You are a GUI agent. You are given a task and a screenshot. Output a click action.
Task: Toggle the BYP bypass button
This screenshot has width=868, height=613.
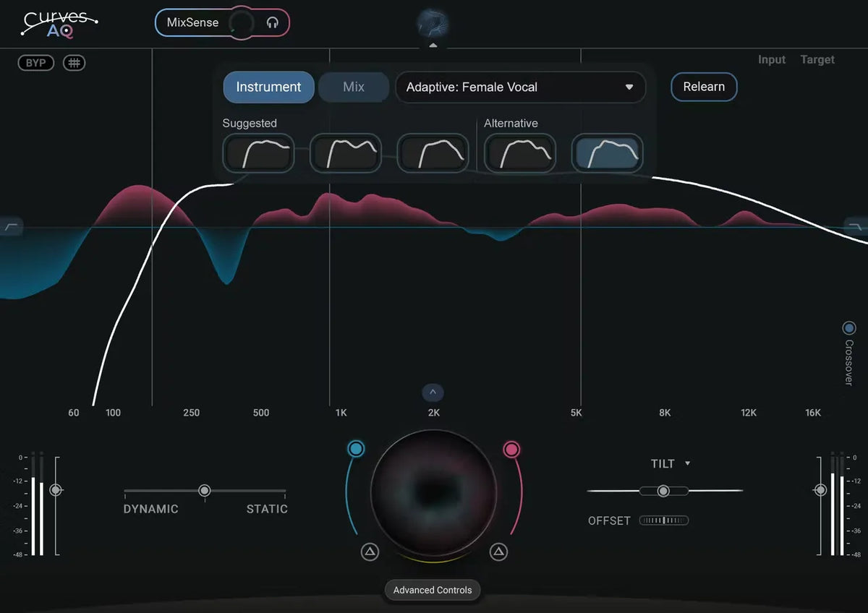point(36,63)
